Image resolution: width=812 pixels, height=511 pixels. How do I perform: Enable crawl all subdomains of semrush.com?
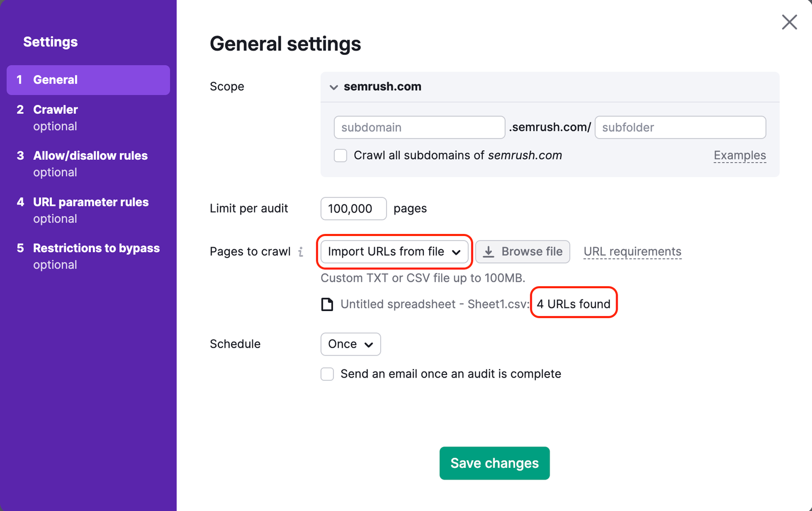340,155
